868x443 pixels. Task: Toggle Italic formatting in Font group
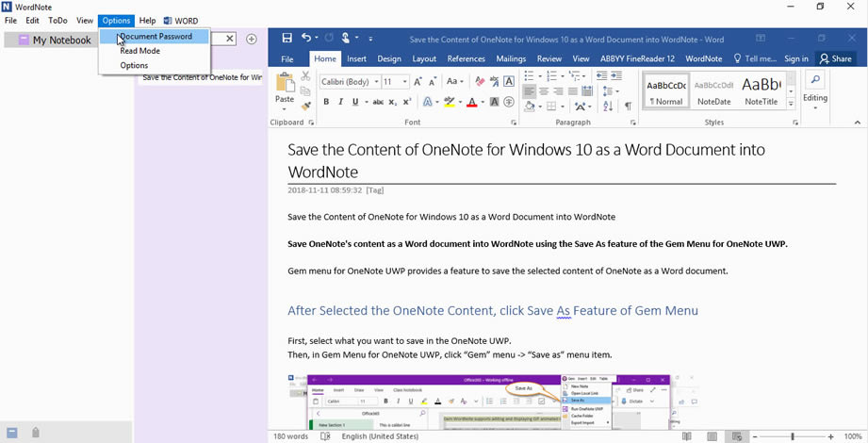pos(340,103)
